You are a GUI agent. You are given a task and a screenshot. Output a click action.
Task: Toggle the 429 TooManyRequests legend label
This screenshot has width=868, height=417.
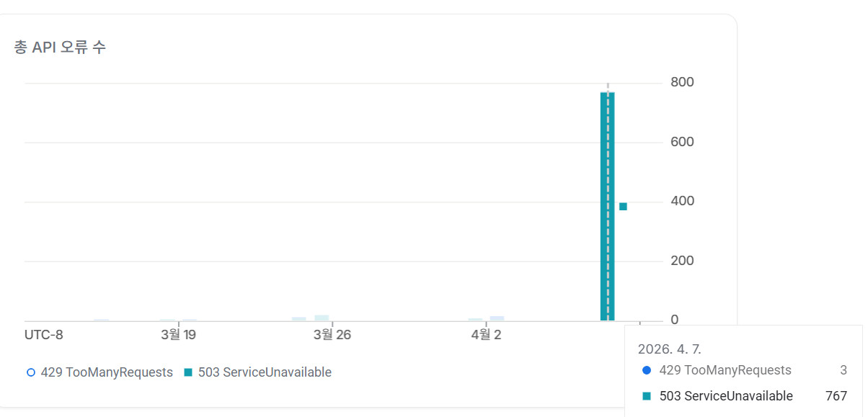click(x=107, y=372)
